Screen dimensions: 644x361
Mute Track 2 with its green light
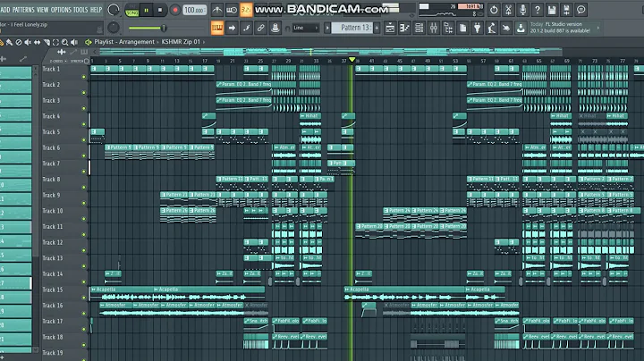point(84,93)
